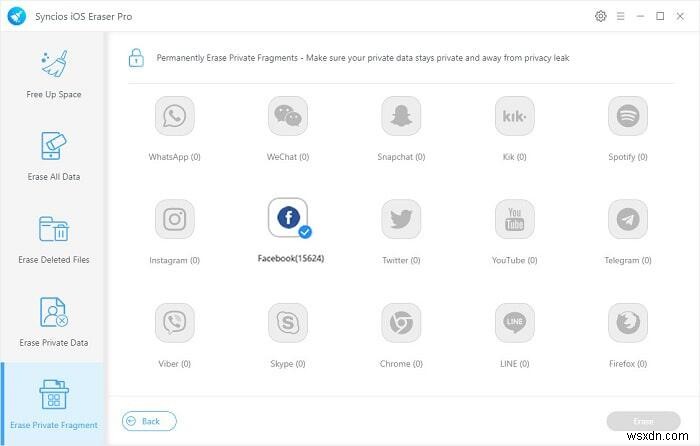Open the Erase Private Fragment section
Screen dimensions: 700x446
coord(54,404)
